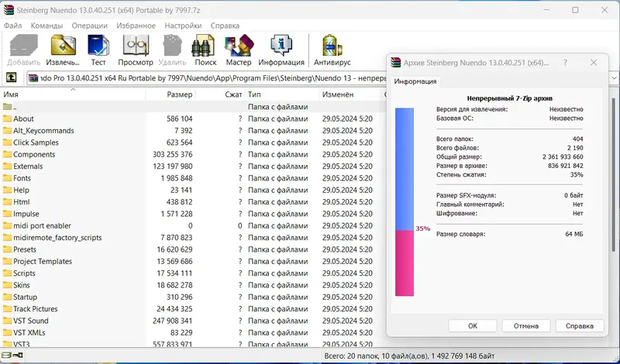The image size is (620, 364).
Task: Launch the Мастер (Wizard) tool
Action: (239, 50)
